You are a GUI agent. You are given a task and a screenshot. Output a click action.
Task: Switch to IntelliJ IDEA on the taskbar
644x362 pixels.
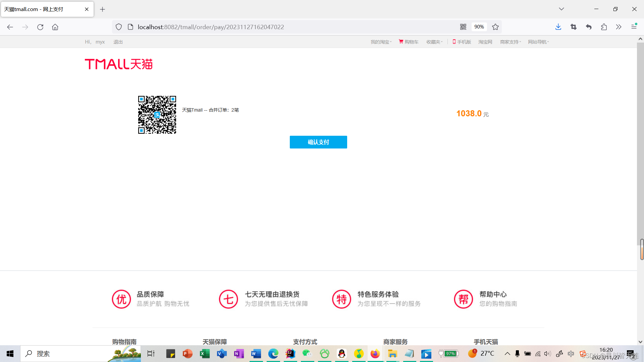tap(290, 354)
